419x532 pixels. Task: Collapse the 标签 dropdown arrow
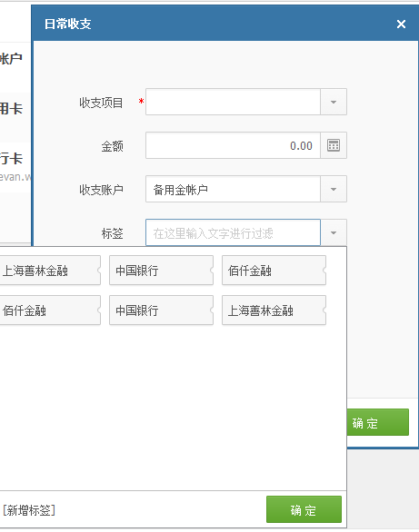point(334,232)
